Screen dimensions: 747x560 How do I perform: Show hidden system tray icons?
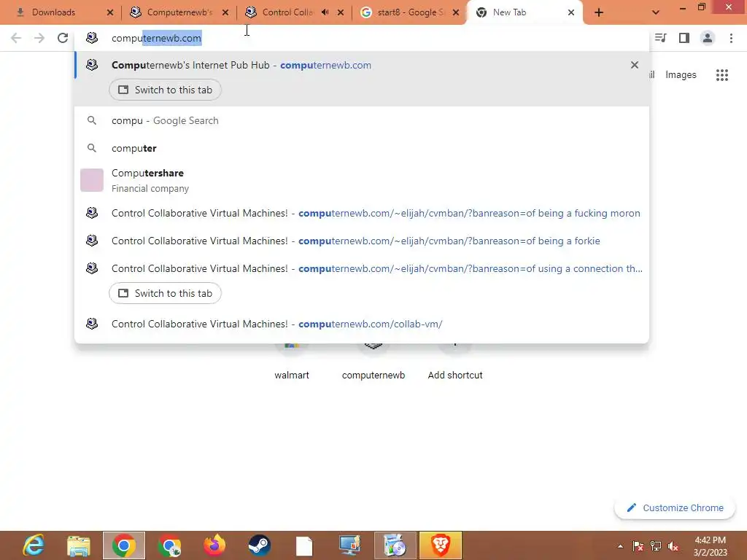(620, 546)
